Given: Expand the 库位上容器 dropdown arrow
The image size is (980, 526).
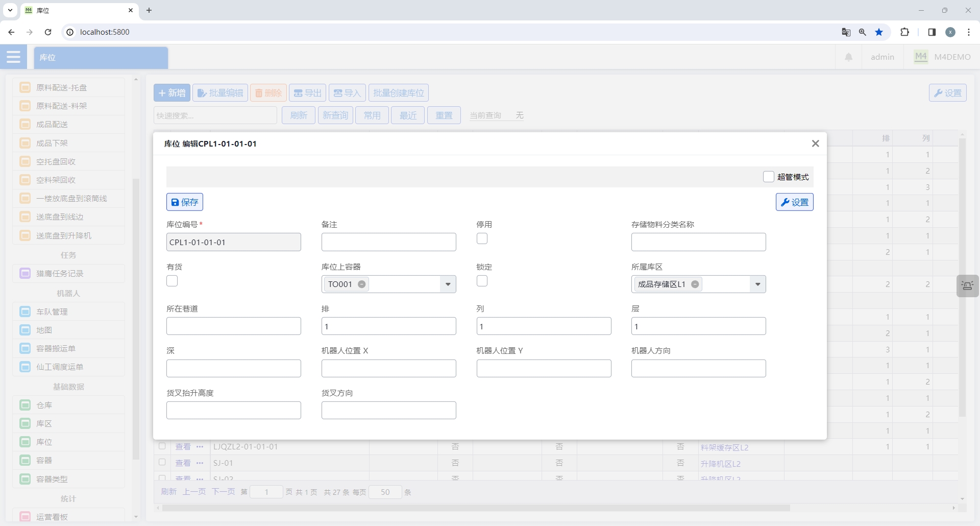Looking at the screenshot, I should coord(448,284).
